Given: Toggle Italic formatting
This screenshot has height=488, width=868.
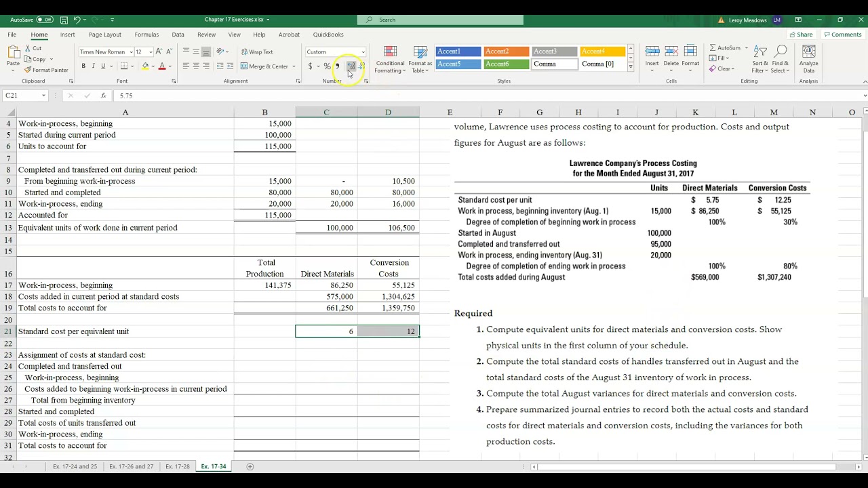Looking at the screenshot, I should 94,66.
